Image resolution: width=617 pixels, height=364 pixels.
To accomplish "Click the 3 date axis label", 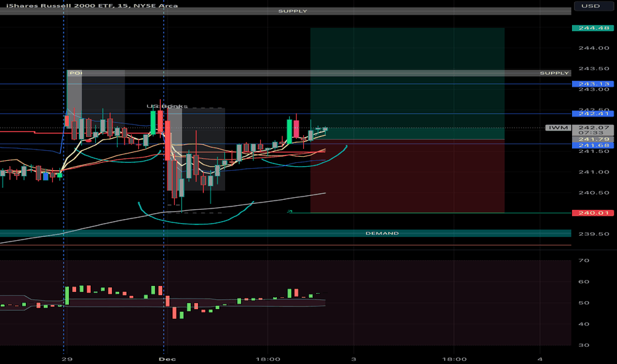I will click(354, 359).
